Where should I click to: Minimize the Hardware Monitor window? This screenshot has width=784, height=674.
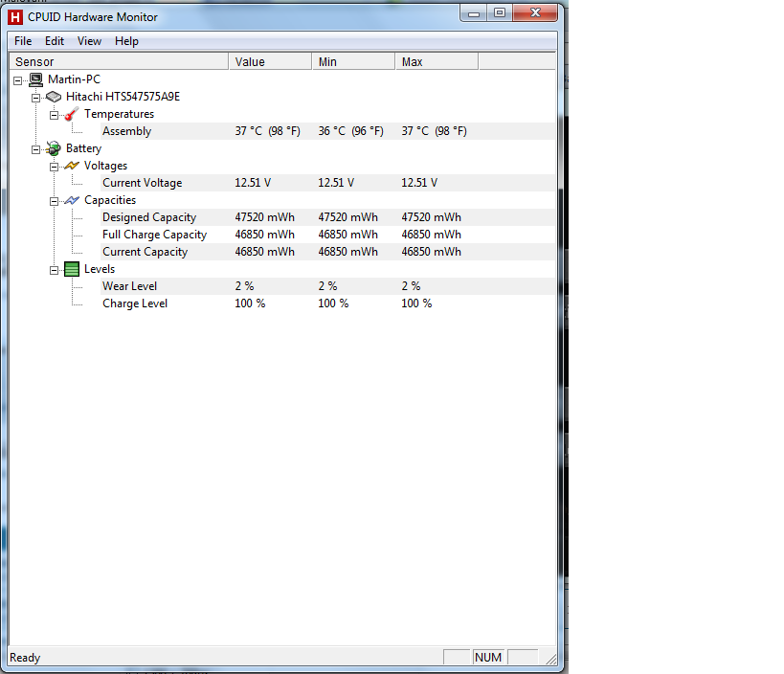(x=474, y=13)
